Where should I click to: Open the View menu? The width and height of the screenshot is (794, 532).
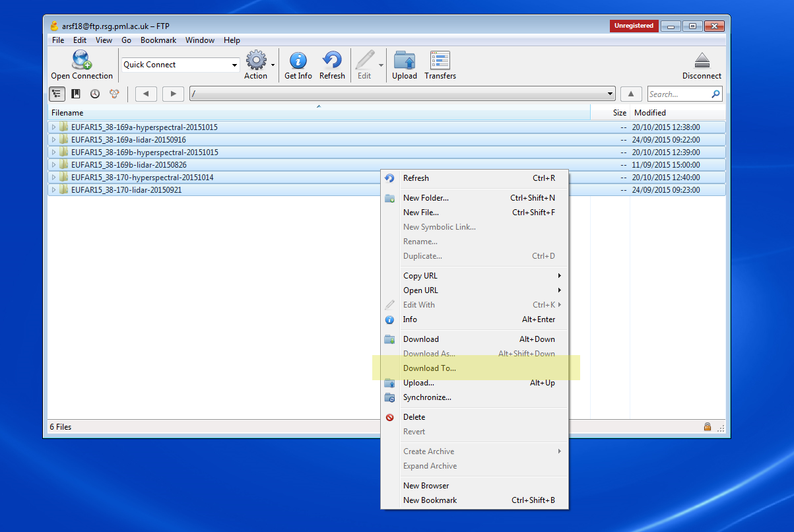pos(104,40)
